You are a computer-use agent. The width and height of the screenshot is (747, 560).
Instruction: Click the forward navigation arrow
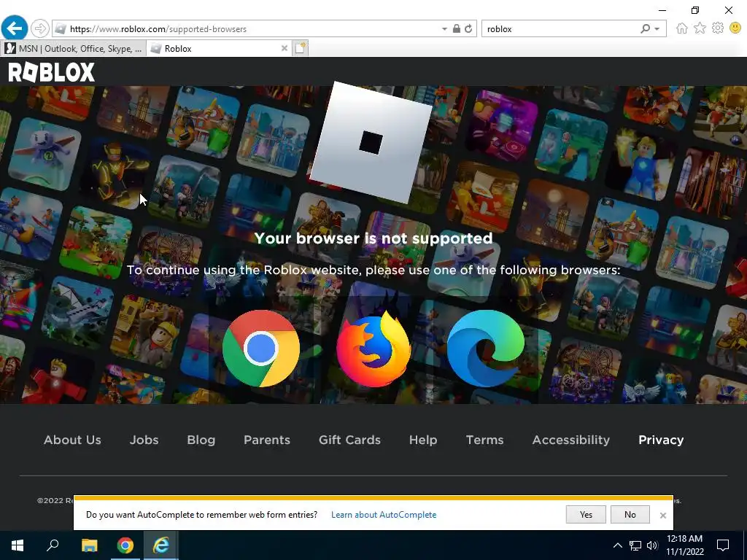click(x=40, y=28)
